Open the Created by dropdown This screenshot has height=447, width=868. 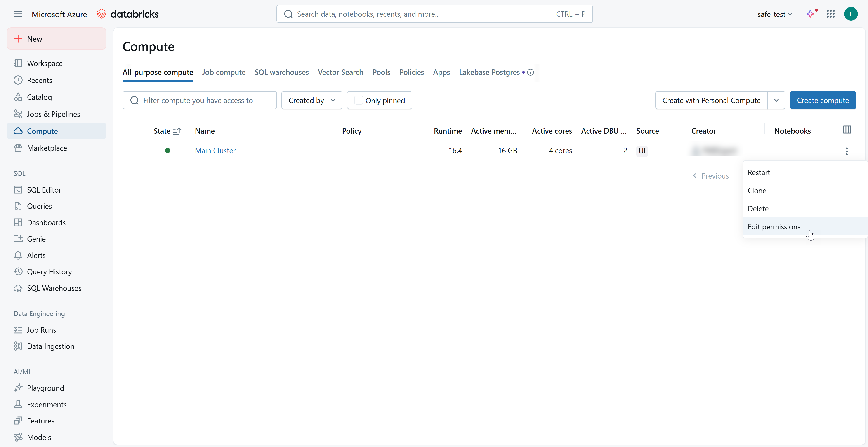(311, 100)
